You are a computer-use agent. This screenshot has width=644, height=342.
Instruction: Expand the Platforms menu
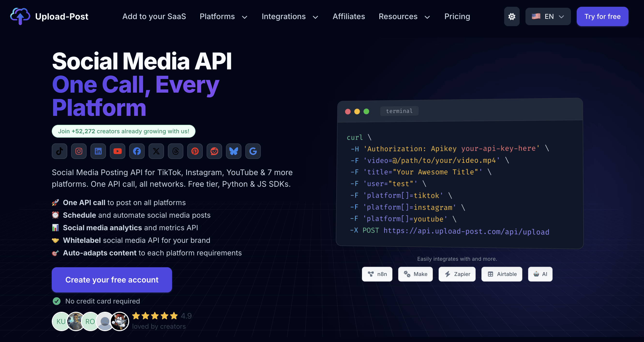point(224,16)
